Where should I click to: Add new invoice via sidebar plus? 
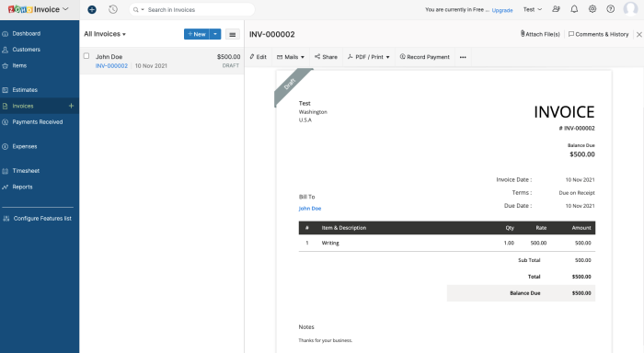tap(71, 106)
